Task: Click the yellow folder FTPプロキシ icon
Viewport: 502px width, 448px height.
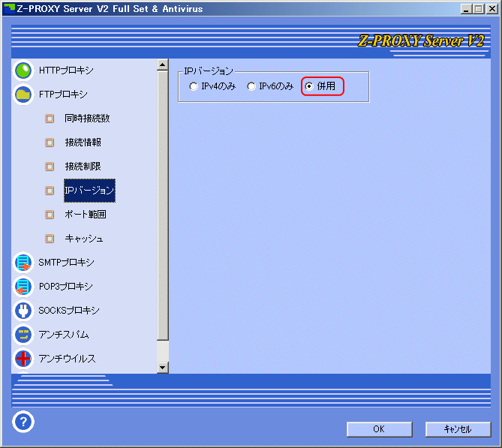Action: click(x=23, y=94)
